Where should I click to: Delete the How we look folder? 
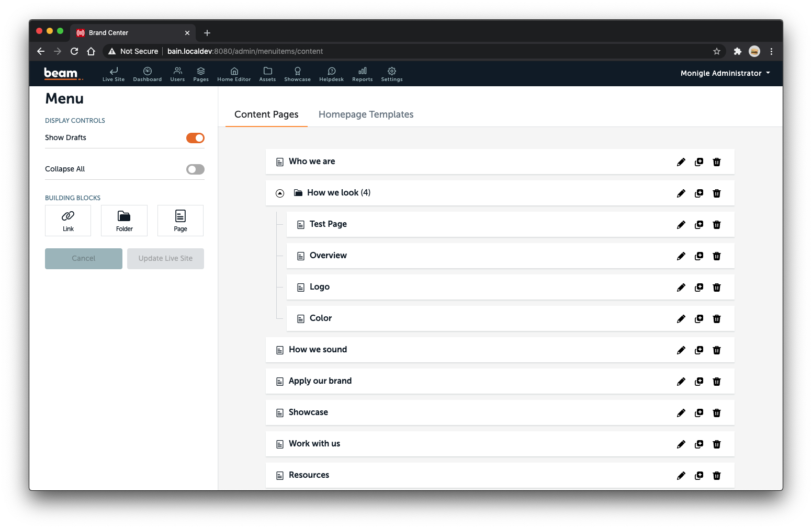(x=717, y=193)
